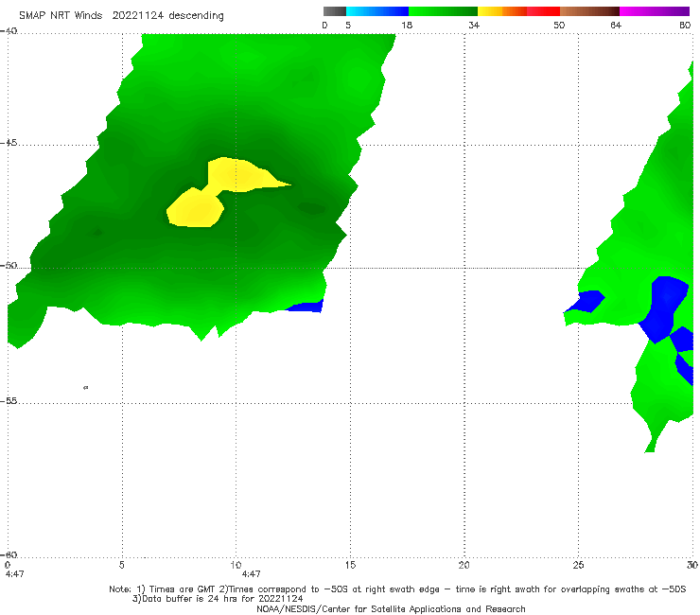The height and width of the screenshot is (615, 700).
Task: Click the longitude axis label '25'
Action: (578, 565)
